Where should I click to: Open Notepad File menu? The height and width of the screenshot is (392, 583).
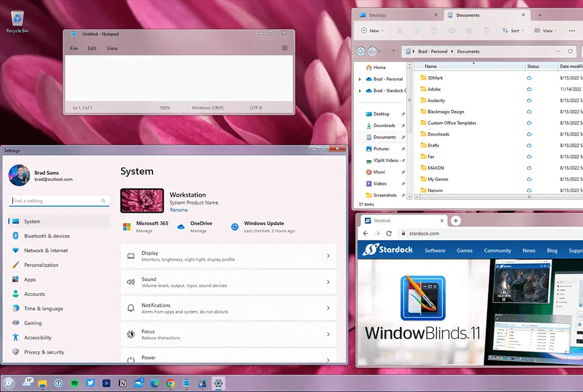click(x=74, y=48)
